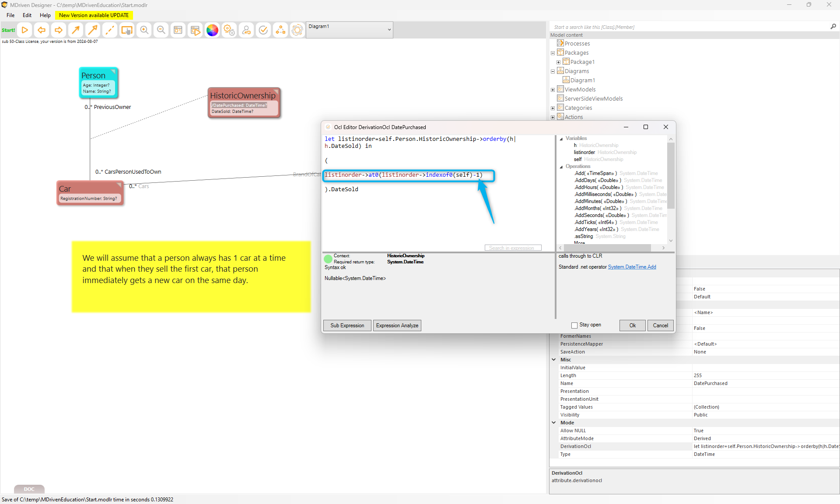Viewport: 840px width, 504px height.
Task: Collapse the Misc property section
Action: (x=554, y=360)
